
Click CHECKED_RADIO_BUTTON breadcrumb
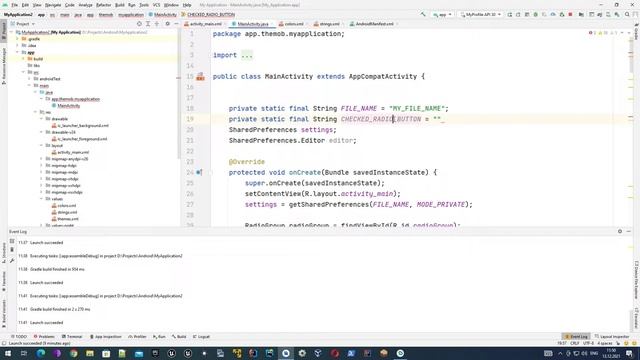(208, 15)
